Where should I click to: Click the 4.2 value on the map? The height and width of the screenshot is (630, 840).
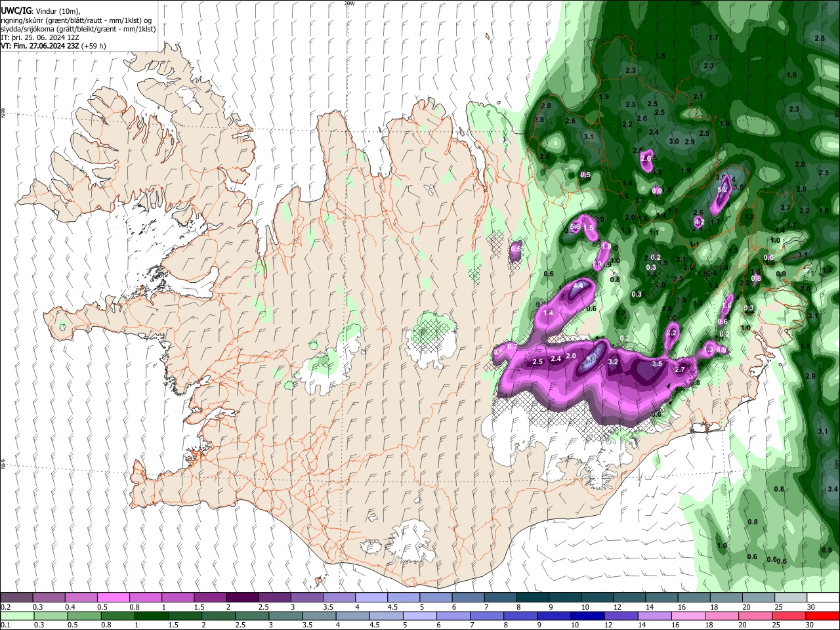point(699,222)
